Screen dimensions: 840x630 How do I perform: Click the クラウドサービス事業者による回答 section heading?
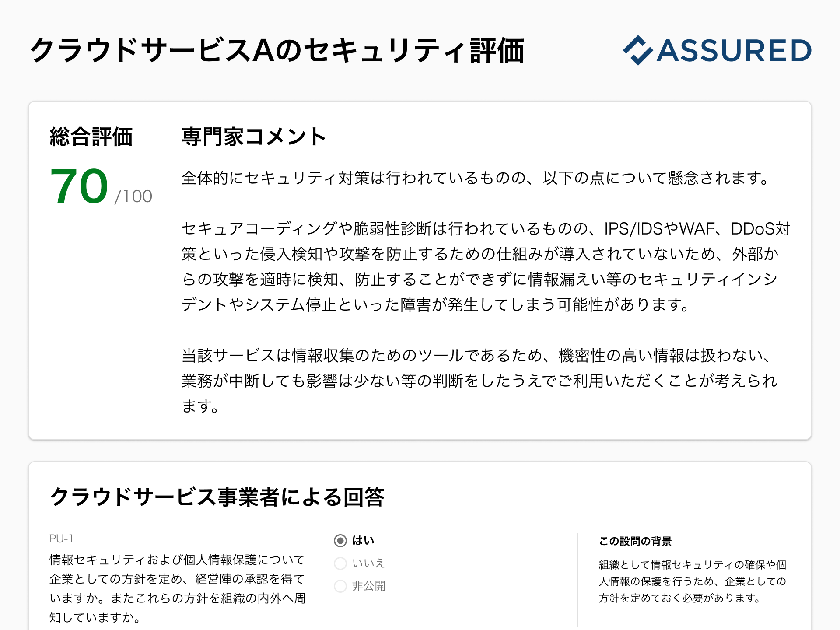[217, 497]
